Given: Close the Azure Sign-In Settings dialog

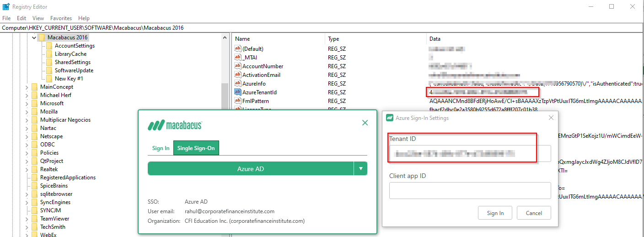Looking at the screenshot, I should pos(551,118).
